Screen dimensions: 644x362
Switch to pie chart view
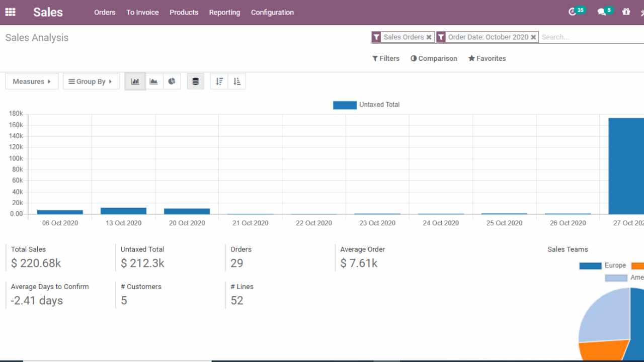[x=172, y=81]
